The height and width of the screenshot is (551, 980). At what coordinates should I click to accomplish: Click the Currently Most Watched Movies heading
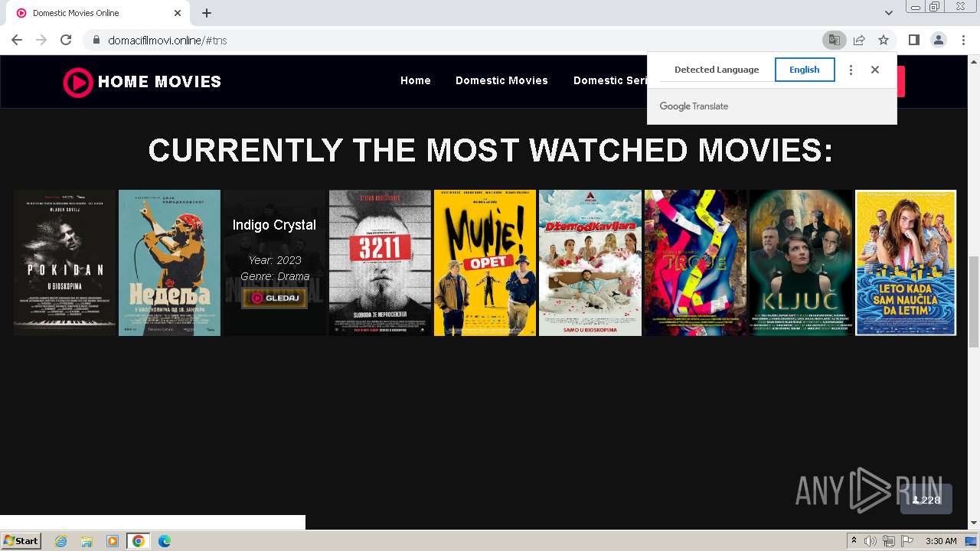pos(490,150)
